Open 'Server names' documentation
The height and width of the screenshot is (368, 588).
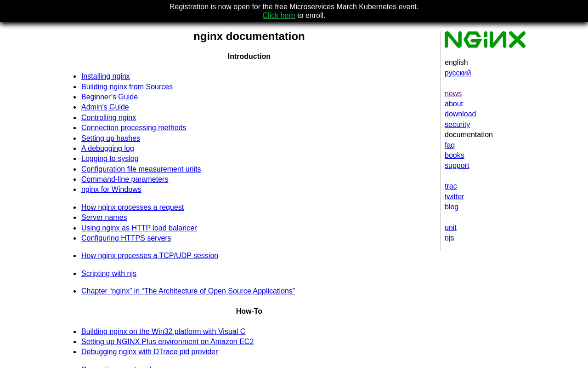[104, 218]
